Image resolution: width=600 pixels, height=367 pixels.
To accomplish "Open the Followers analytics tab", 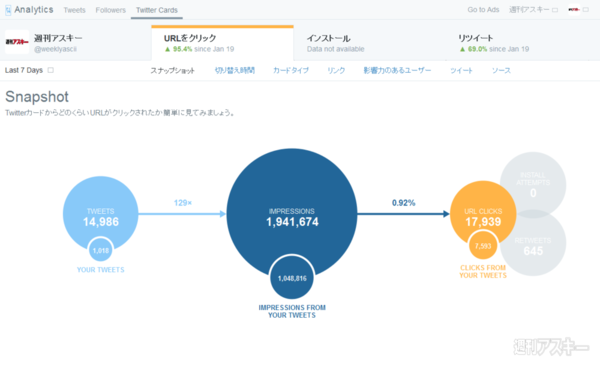I will coord(111,10).
